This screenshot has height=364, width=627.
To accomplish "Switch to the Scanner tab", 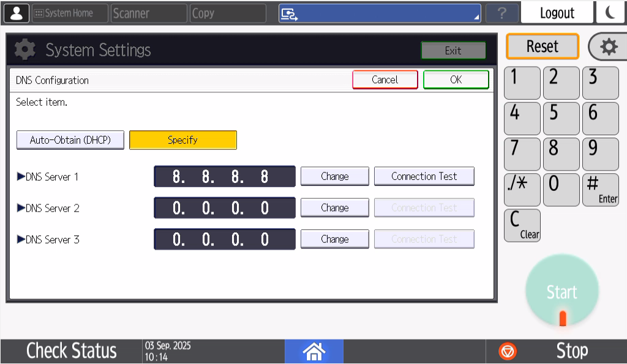I will (149, 13).
